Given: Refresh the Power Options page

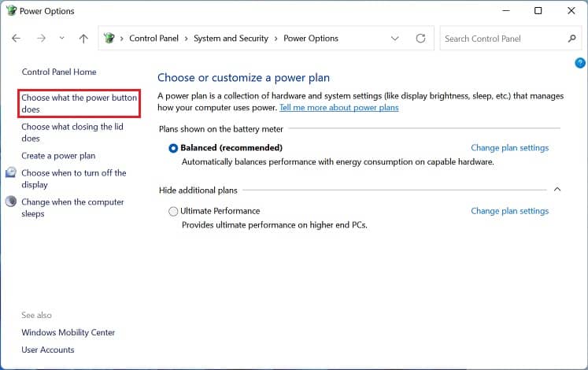Looking at the screenshot, I should tap(421, 39).
